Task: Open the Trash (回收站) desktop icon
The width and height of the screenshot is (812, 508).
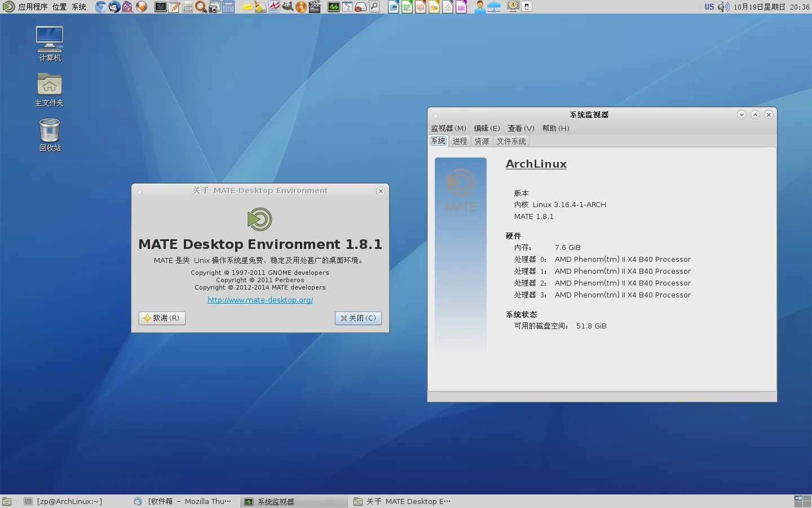Action: tap(50, 134)
